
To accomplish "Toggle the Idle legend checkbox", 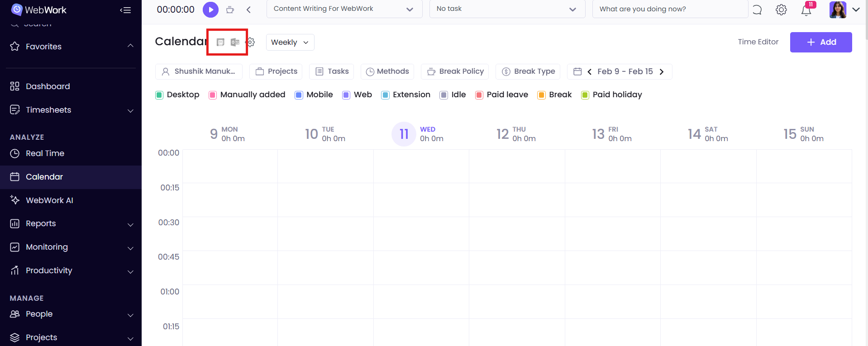I will pos(444,95).
